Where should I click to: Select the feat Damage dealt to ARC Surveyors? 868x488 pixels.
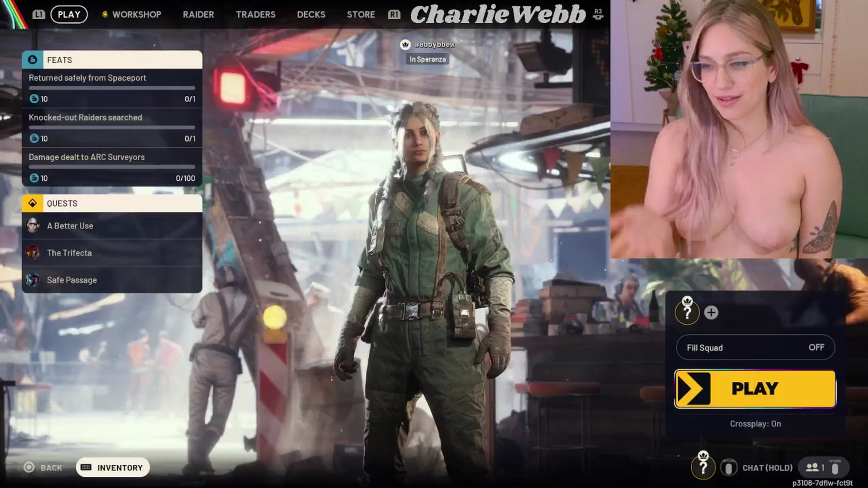[112, 167]
